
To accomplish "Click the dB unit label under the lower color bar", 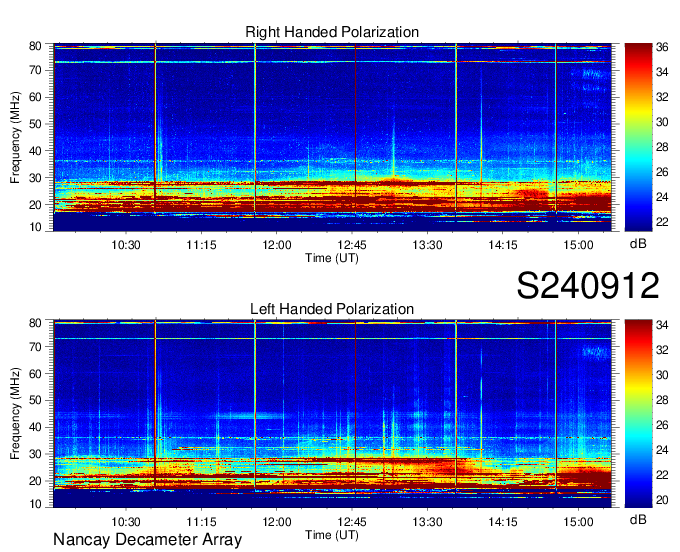I will [638, 519].
